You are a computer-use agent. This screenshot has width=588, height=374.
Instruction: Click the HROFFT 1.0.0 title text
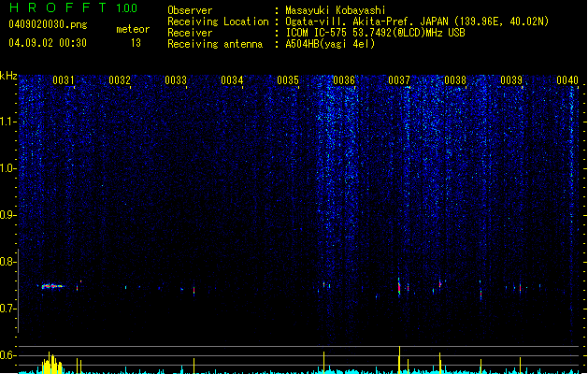(74, 7)
